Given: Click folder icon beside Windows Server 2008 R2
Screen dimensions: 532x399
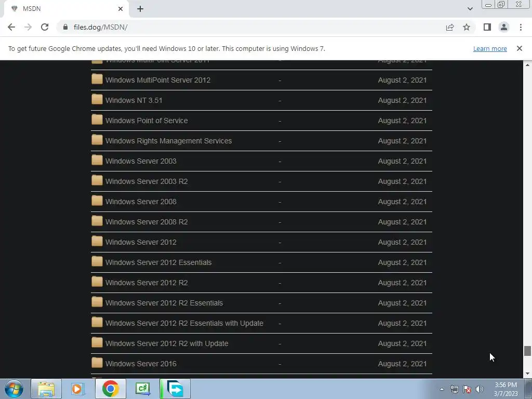Looking at the screenshot, I should click(x=97, y=221).
